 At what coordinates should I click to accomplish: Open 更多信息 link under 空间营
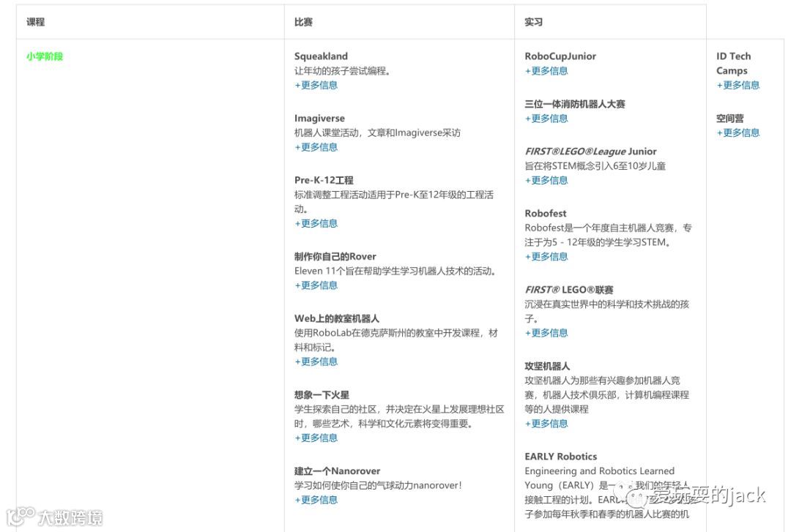(738, 132)
